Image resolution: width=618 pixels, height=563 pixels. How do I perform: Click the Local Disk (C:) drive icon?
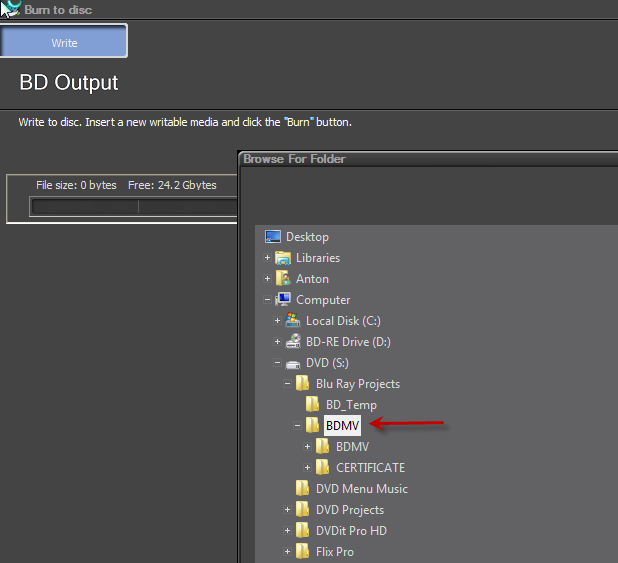click(293, 320)
